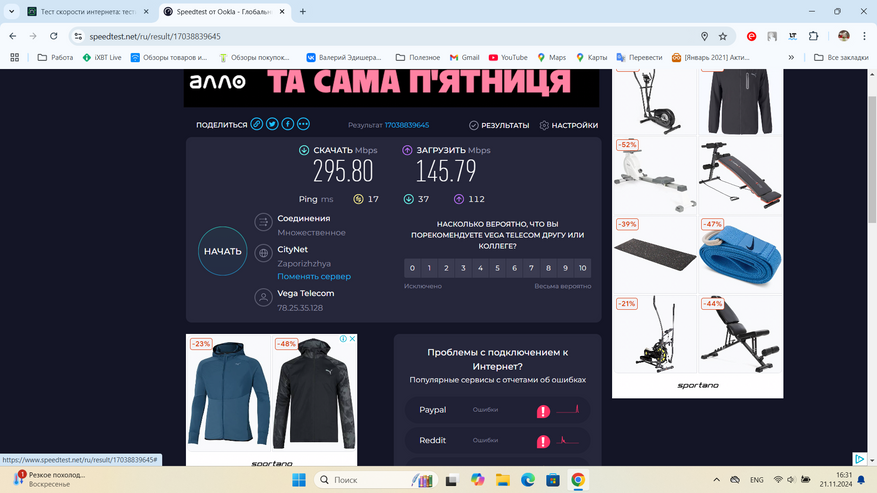Expand hidden bookmarks chevron
Viewport: 877px width, 493px height.
791,57
